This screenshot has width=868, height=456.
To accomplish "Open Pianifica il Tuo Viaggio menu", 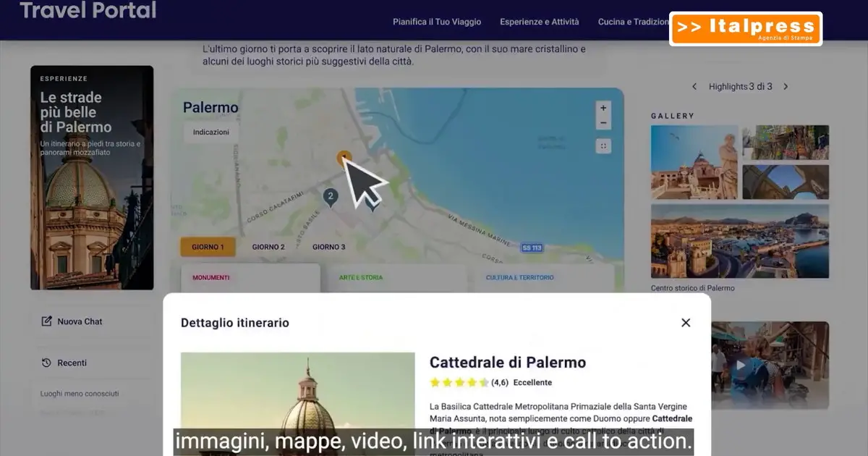I will tap(437, 22).
